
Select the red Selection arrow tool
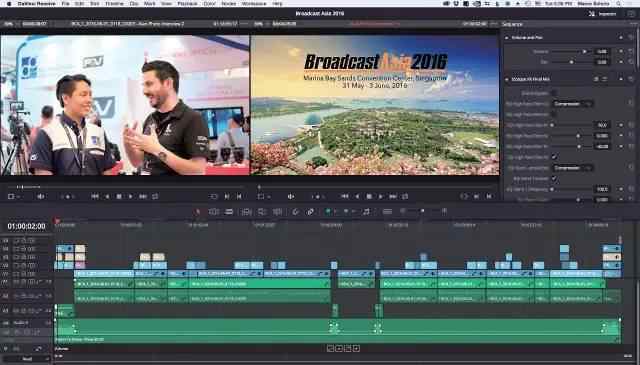[x=198, y=211]
